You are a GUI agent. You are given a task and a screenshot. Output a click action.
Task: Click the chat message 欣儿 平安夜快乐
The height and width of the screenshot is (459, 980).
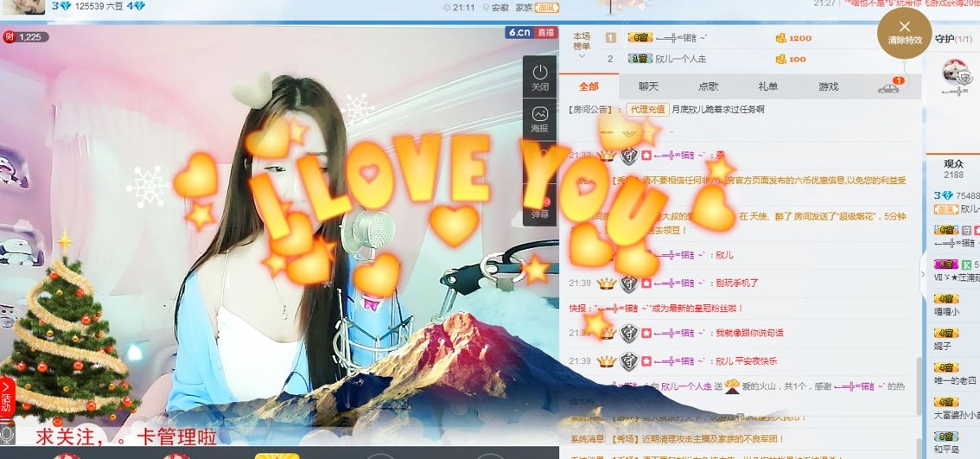[747, 360]
